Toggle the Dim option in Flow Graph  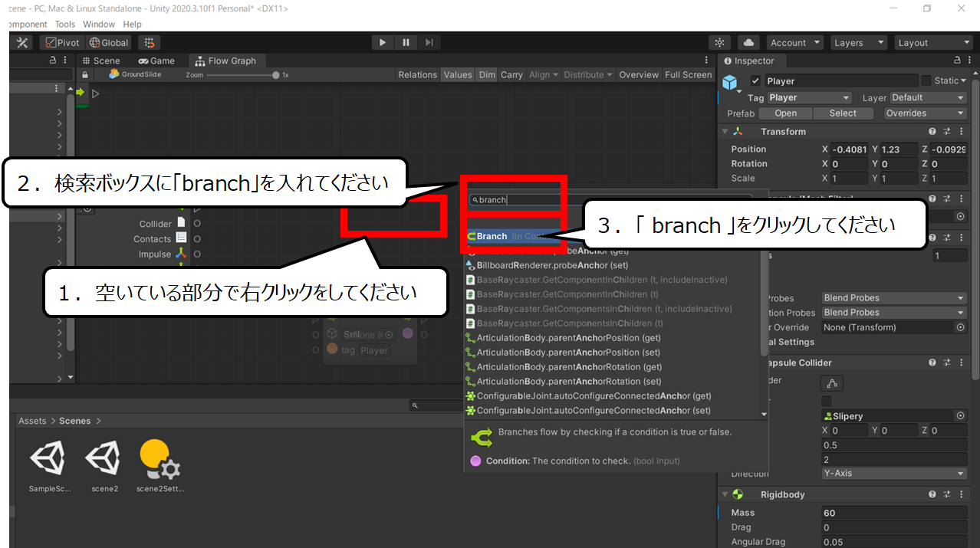click(487, 74)
